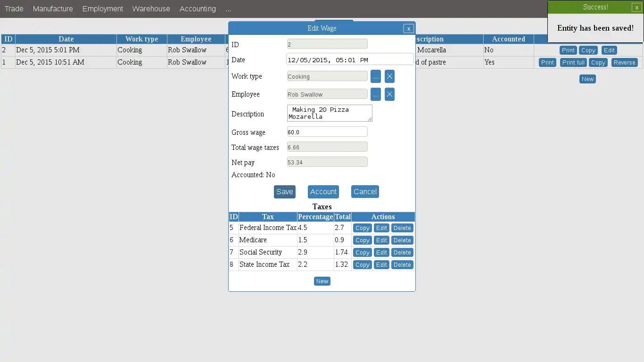Viewport: 644px width, 362px height.
Task: Add a New tax to the Taxes table
Action: 322,281
